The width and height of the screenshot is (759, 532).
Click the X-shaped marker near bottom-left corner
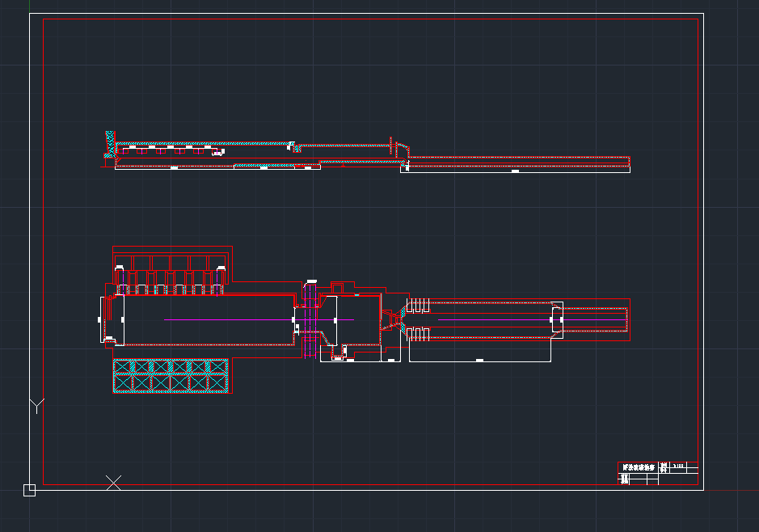[114, 483]
